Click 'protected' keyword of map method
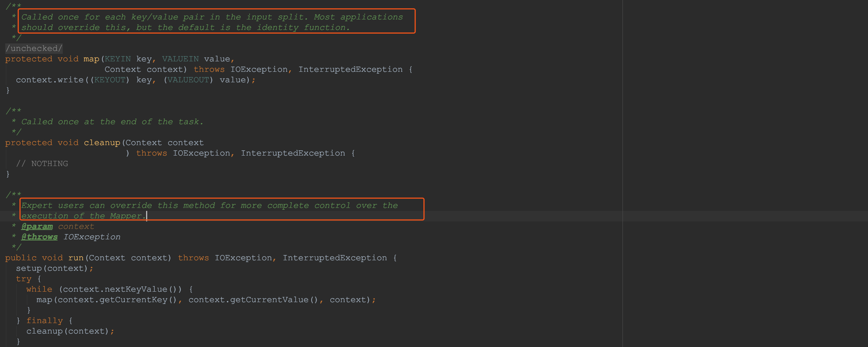The width and height of the screenshot is (868, 347). point(29,59)
